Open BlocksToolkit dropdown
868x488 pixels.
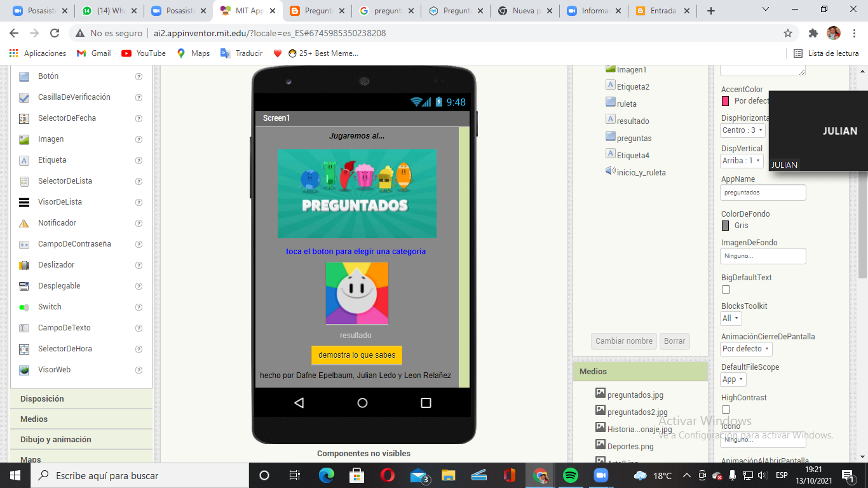pos(731,318)
